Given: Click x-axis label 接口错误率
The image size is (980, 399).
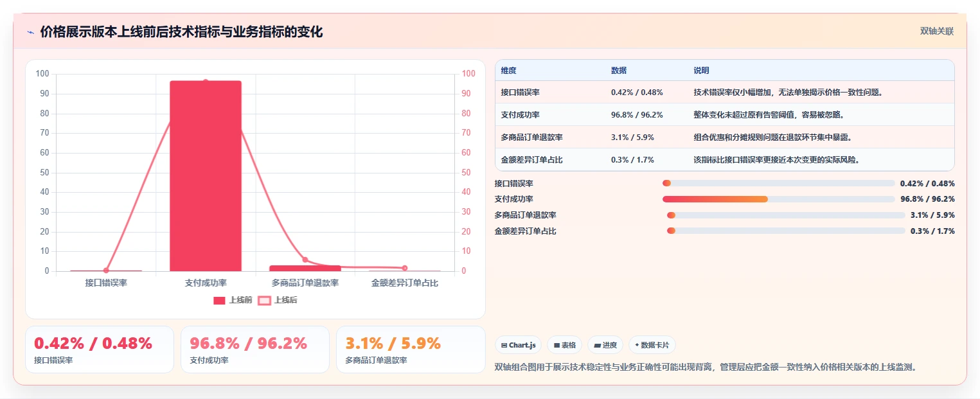Looking at the screenshot, I should (106, 283).
